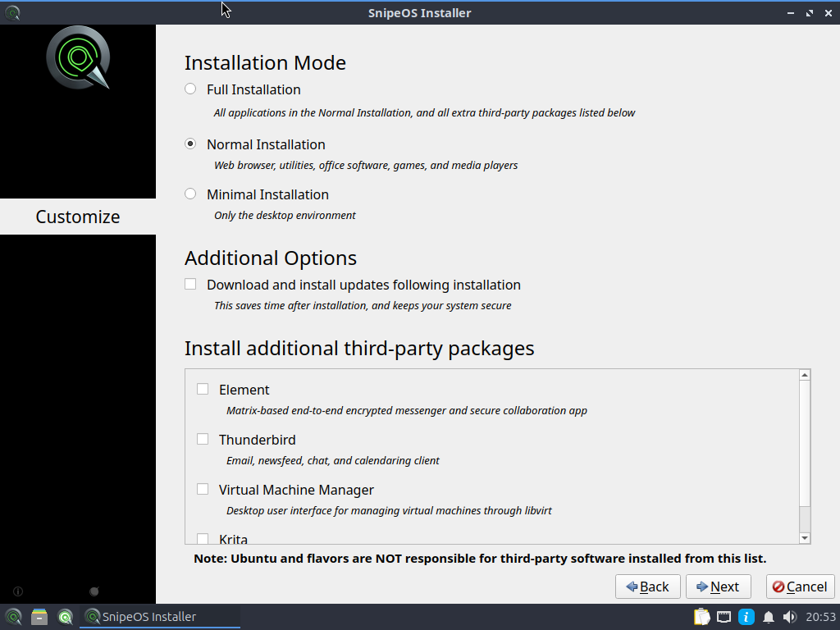Maximize the SnipeOS Installer window

(x=809, y=13)
